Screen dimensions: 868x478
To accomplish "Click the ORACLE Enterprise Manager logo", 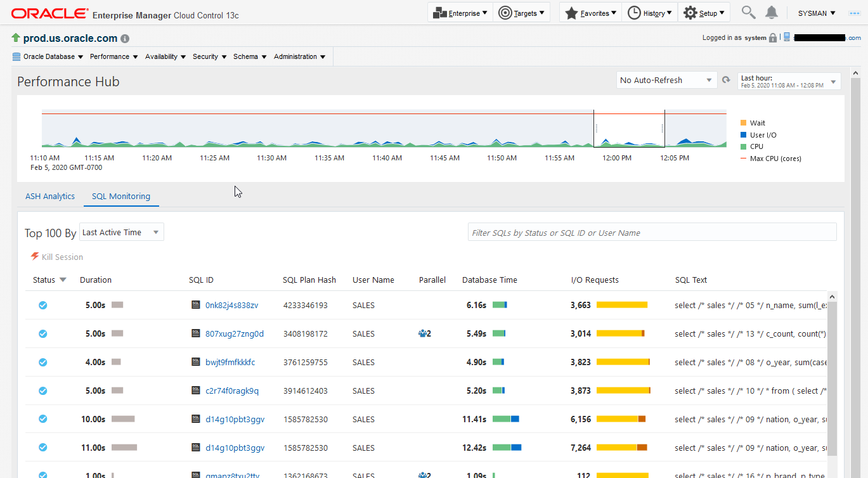I will tap(125, 13).
